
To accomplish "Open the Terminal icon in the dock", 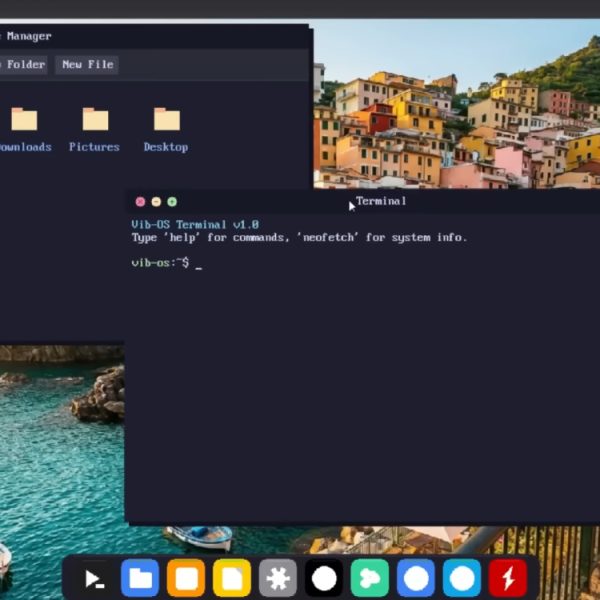I will coord(94,578).
